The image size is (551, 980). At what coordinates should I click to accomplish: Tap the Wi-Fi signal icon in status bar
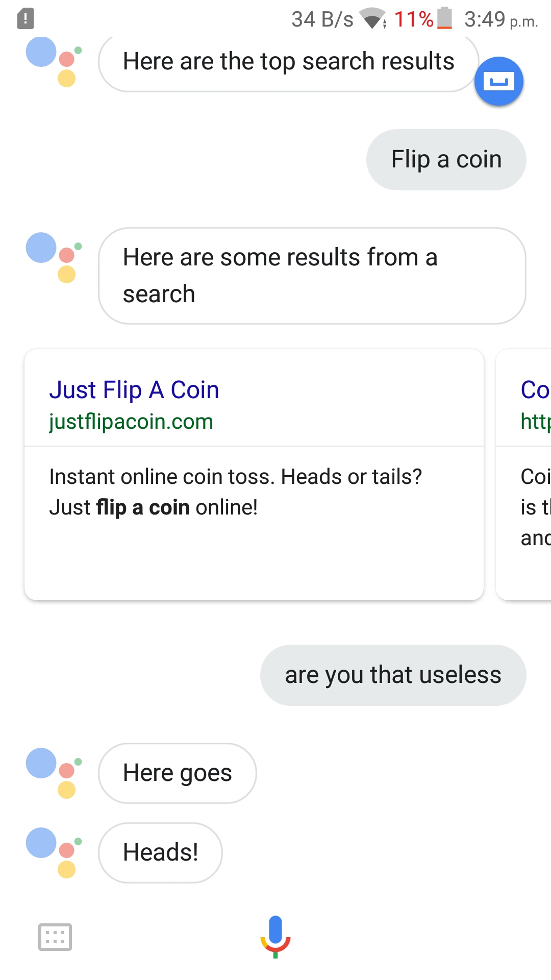(373, 19)
